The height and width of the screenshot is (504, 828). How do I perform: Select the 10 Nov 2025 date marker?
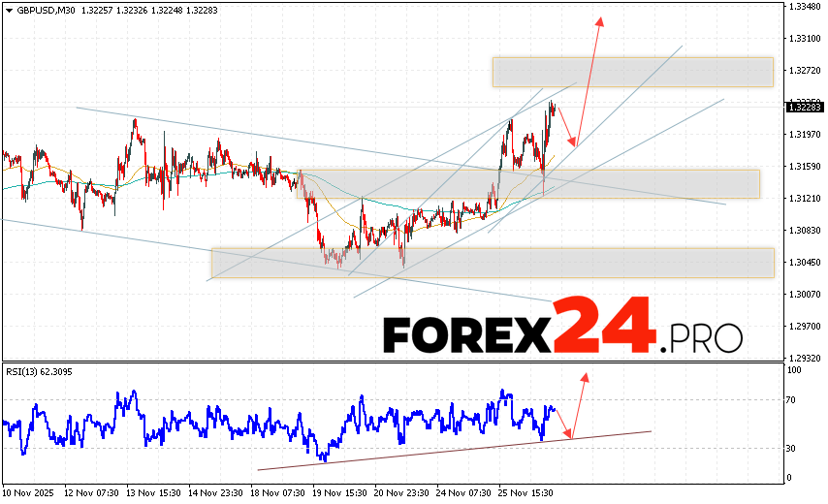click(x=31, y=492)
